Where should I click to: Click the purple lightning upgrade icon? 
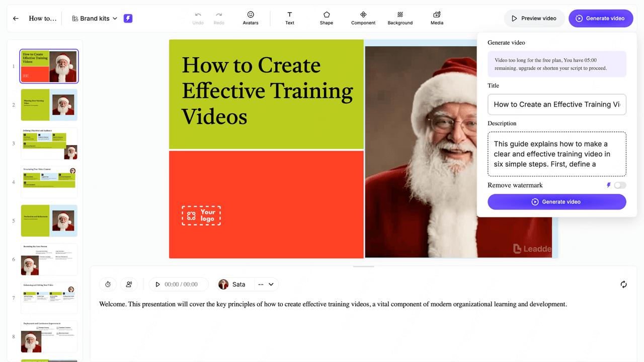coord(128,19)
